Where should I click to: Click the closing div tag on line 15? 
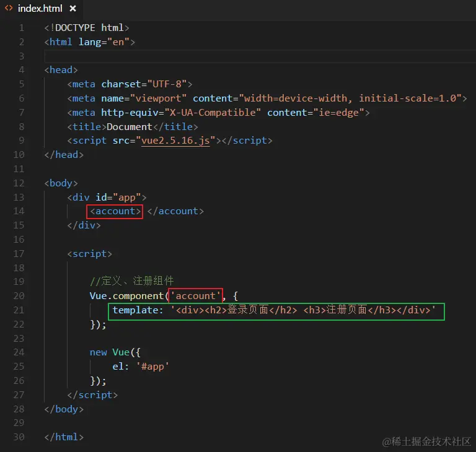(x=84, y=225)
